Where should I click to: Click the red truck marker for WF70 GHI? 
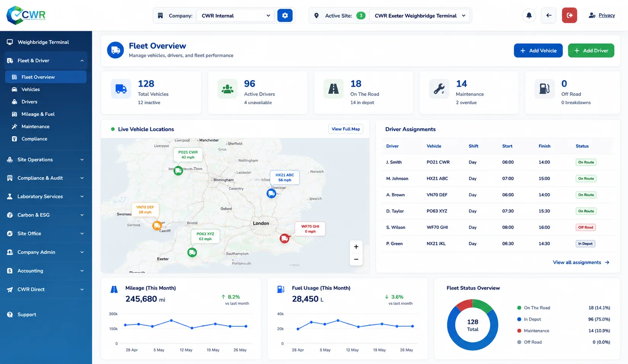(x=284, y=239)
